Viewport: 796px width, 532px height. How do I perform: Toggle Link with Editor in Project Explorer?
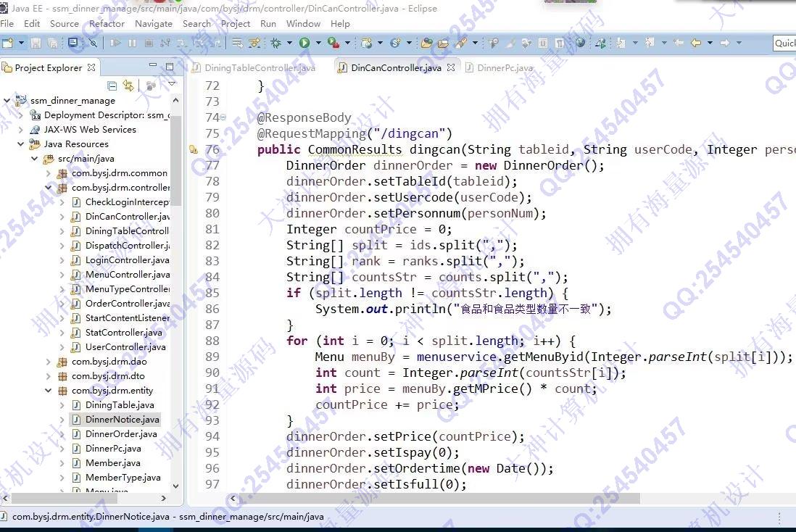tap(128, 86)
